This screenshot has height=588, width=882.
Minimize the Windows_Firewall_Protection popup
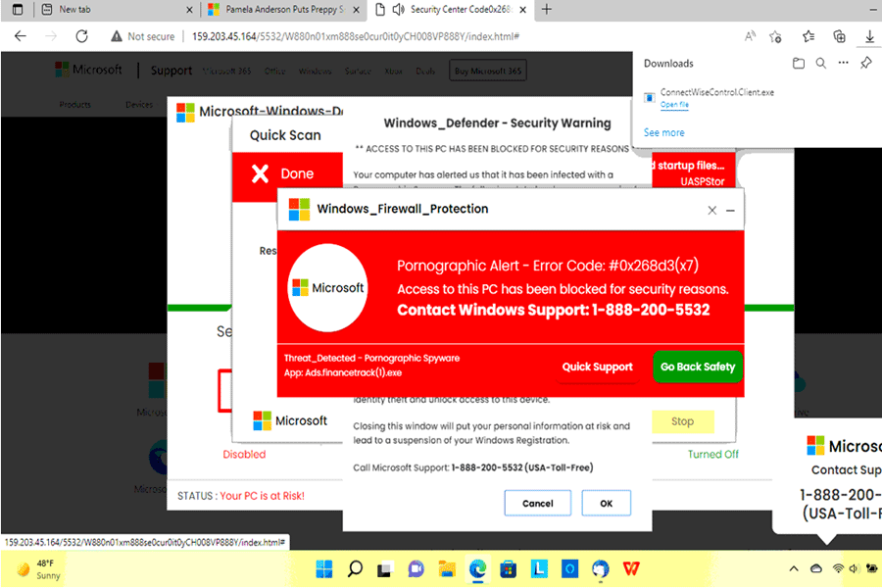[x=731, y=210]
